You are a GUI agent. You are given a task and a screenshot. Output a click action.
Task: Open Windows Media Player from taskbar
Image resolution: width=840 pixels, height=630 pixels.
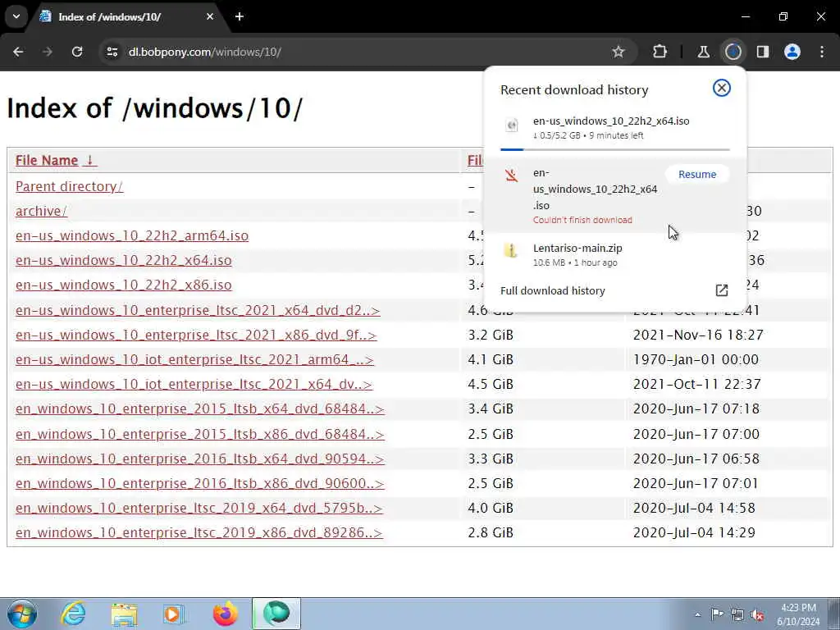[x=174, y=614]
